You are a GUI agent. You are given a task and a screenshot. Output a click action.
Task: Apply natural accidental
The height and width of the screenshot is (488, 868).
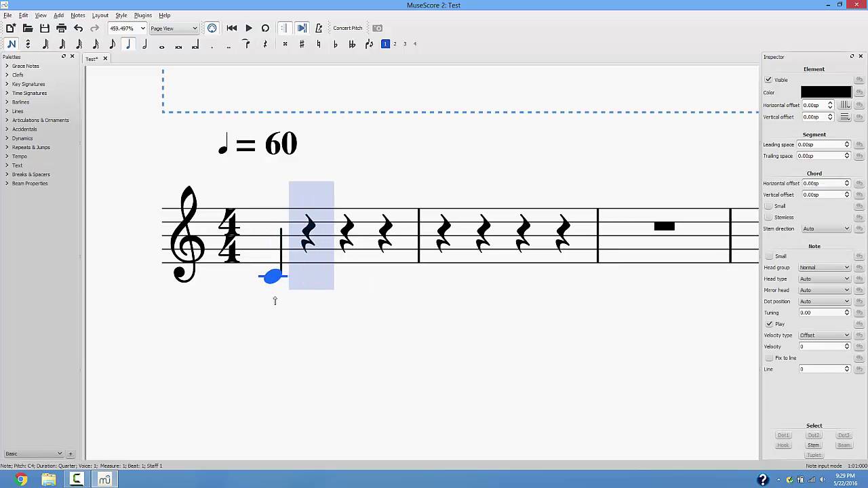pos(319,44)
